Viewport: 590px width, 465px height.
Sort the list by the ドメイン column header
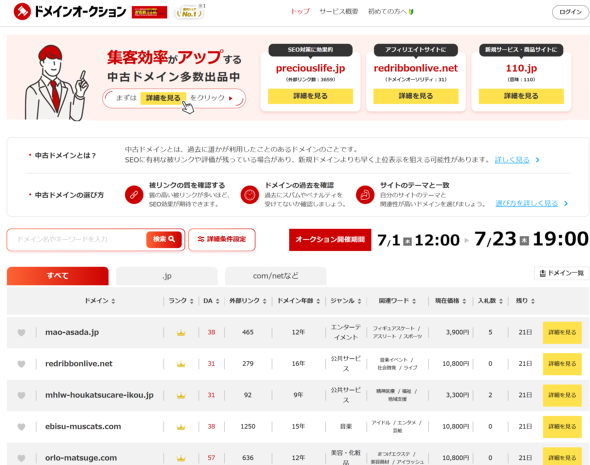pos(100,301)
